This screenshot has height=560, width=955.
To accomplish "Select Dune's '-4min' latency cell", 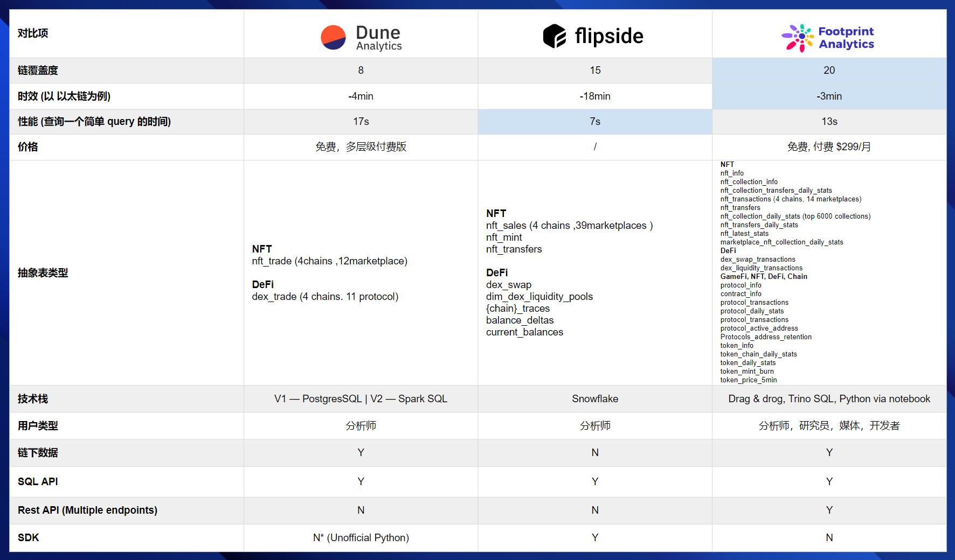I will (x=361, y=96).
